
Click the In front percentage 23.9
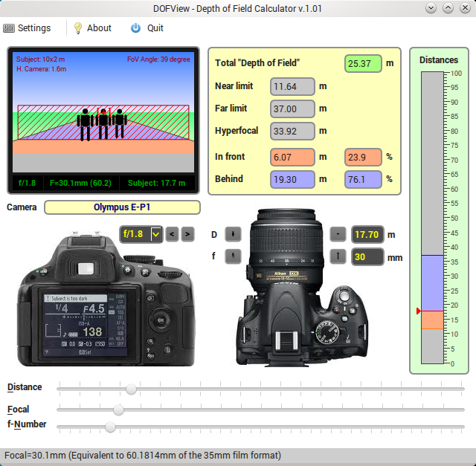click(x=363, y=157)
